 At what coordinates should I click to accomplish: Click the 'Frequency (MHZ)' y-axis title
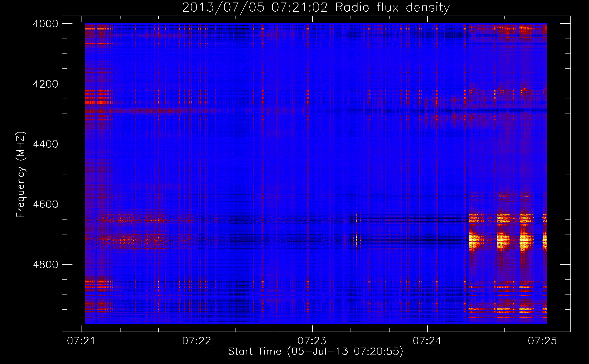(x=21, y=174)
